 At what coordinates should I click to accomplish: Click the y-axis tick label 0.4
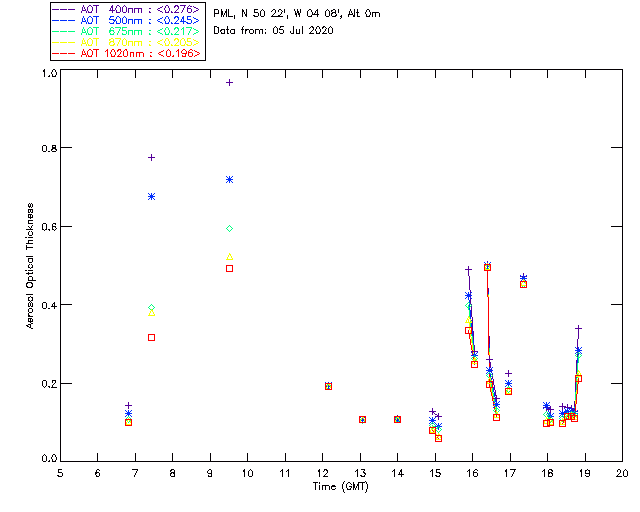pos(49,305)
